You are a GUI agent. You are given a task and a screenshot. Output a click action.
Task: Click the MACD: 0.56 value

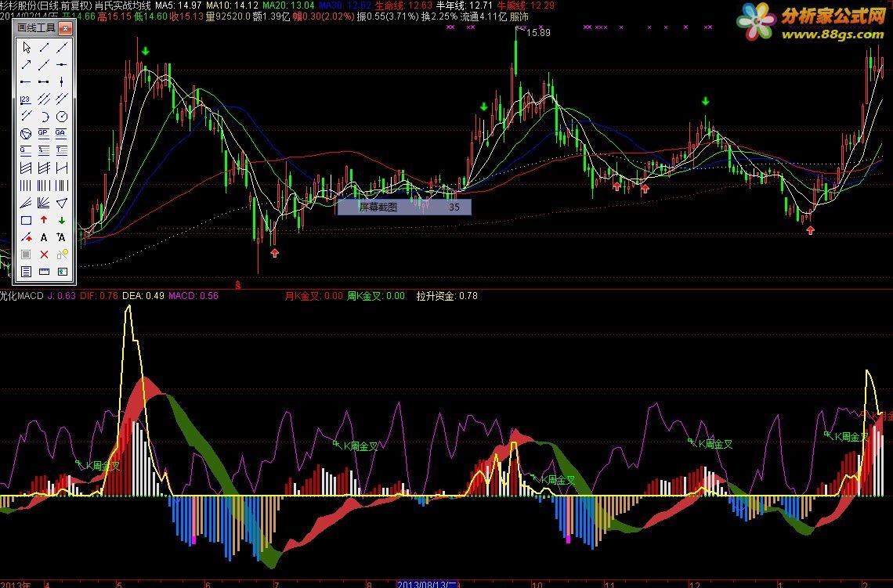[x=193, y=295]
